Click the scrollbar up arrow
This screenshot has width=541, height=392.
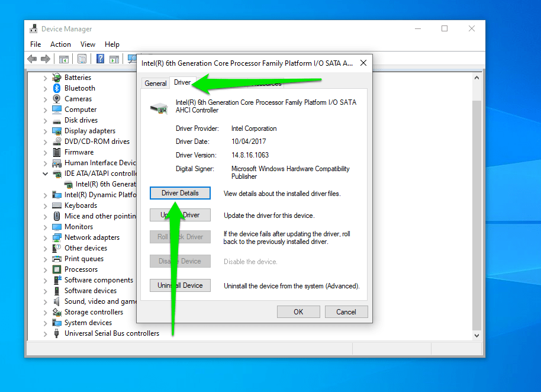pos(476,78)
